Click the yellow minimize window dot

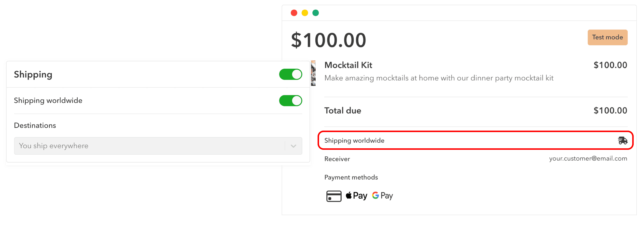coord(305,13)
